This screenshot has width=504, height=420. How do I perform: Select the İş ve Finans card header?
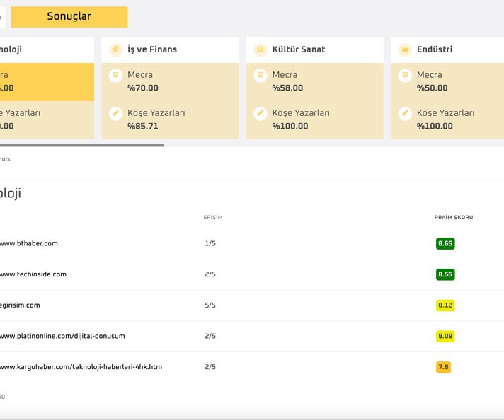[x=170, y=49]
